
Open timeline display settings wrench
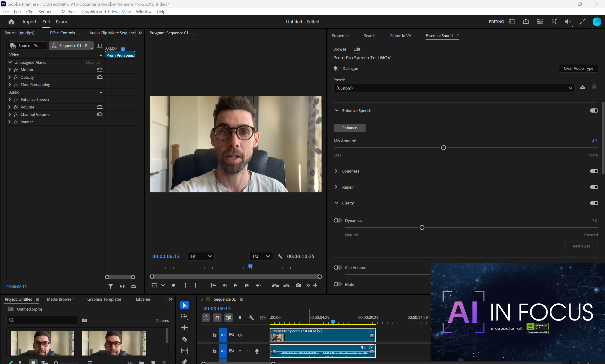pos(251,318)
